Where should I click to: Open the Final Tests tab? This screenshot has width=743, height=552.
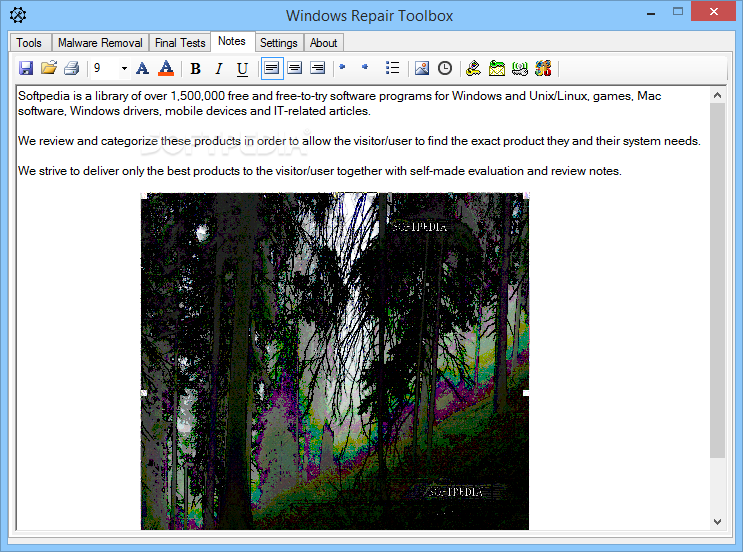tap(180, 43)
